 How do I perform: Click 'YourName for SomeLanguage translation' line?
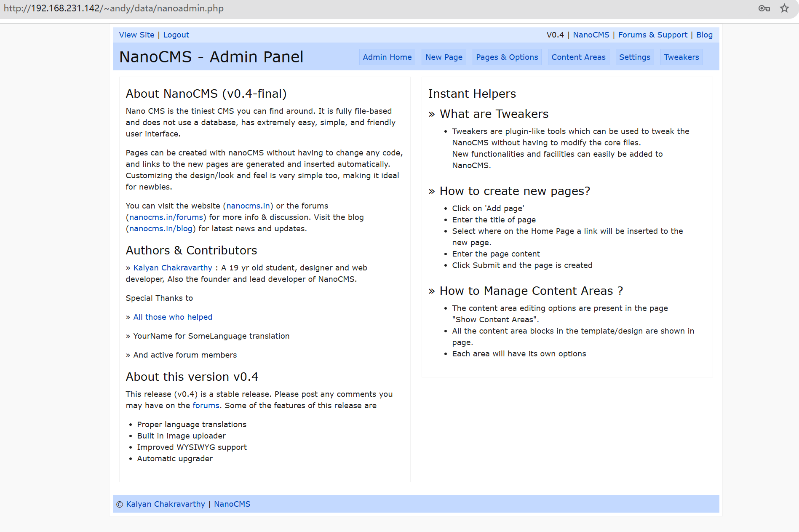coord(211,336)
